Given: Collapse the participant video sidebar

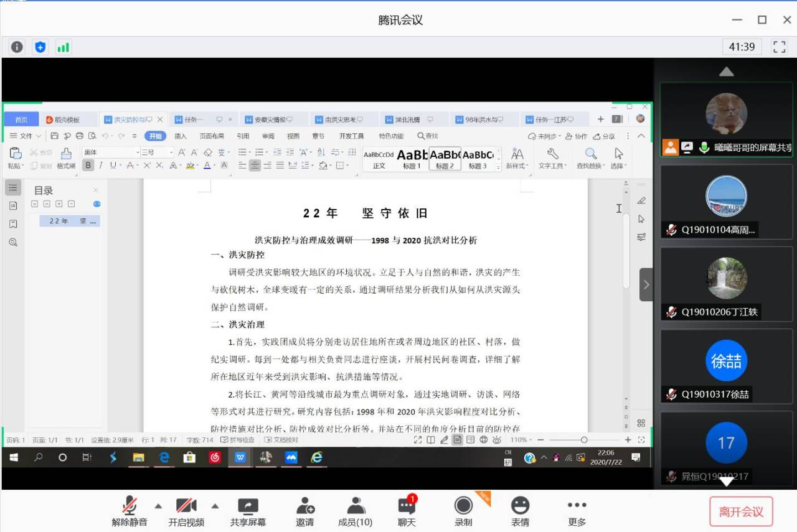Looking at the screenshot, I should (646, 284).
